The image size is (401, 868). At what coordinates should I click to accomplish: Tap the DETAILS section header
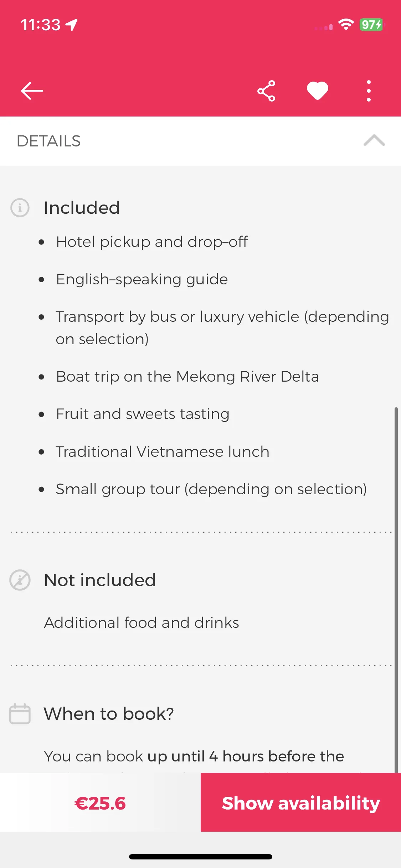200,141
